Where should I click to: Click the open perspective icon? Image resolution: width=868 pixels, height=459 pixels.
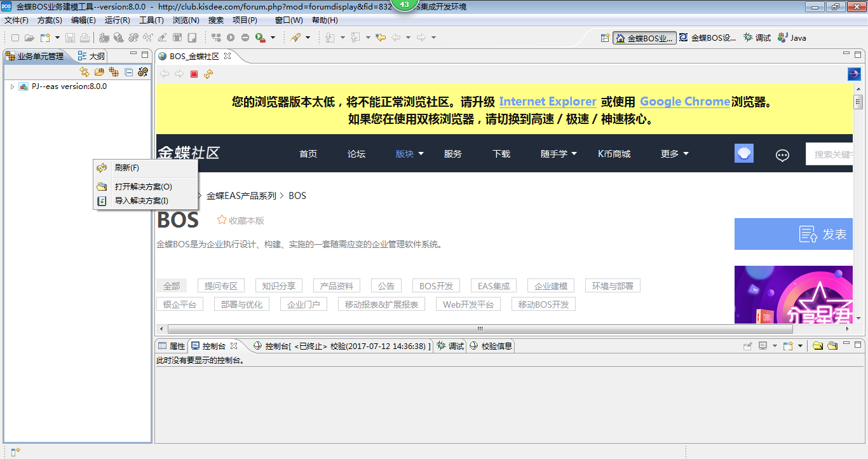(606, 38)
